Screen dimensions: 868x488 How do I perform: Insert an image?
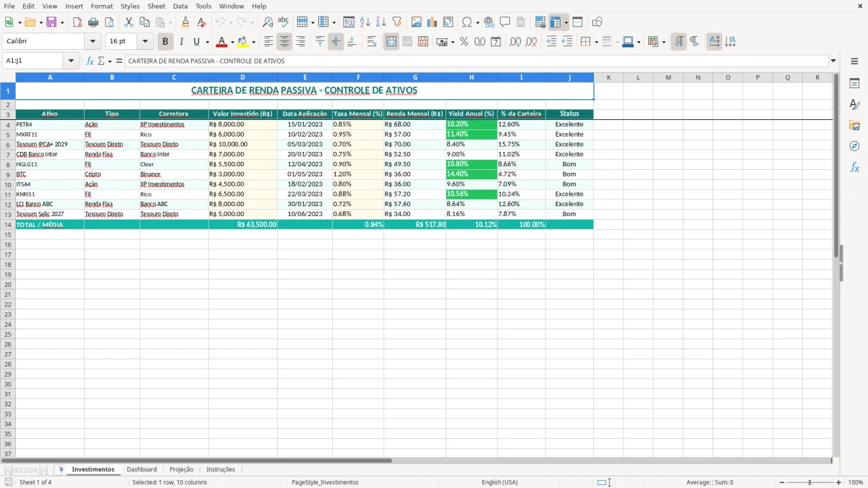point(417,22)
